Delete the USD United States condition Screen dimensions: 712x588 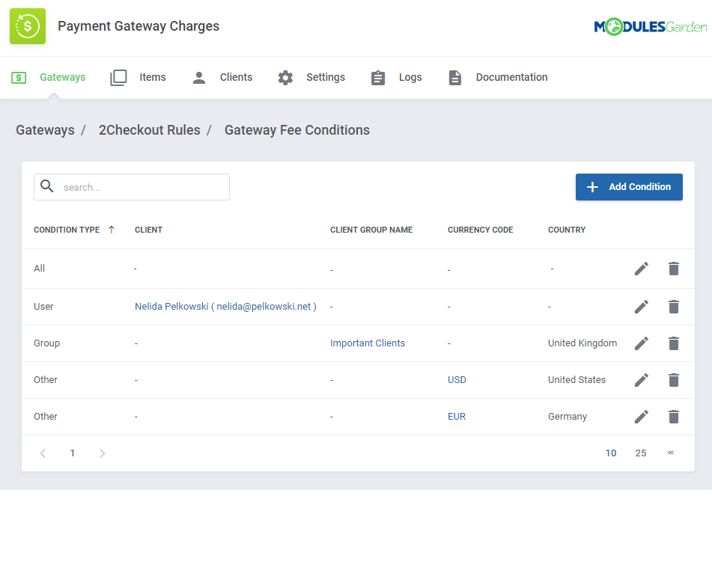(674, 380)
